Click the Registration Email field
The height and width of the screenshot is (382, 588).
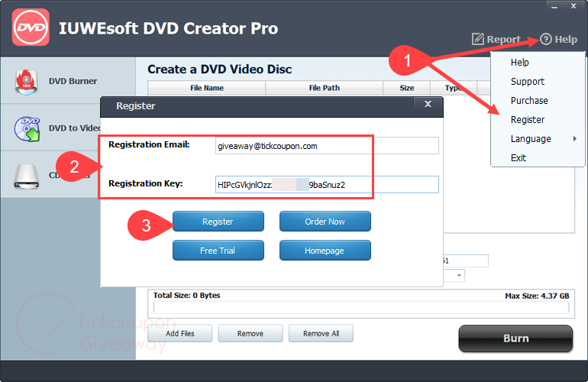point(327,146)
